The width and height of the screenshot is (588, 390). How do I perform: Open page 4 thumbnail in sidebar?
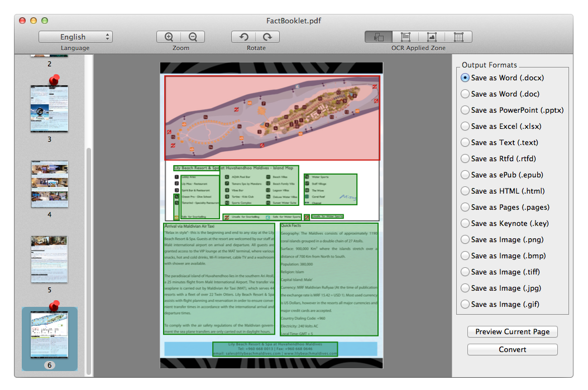[x=50, y=184]
